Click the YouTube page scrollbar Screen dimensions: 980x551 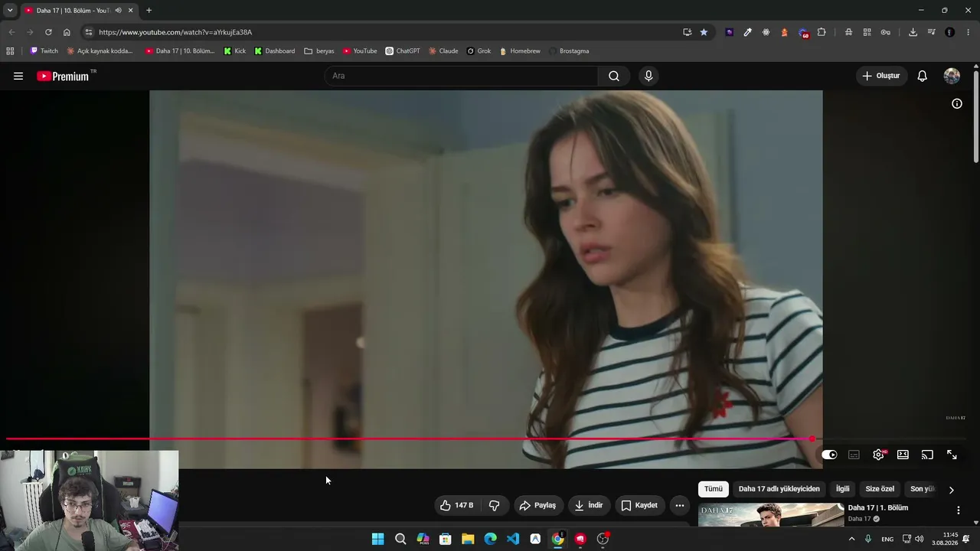click(x=976, y=115)
